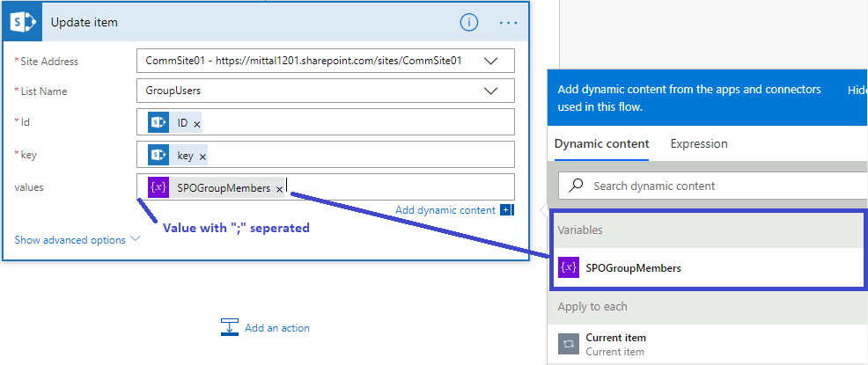Click the search magnifier icon
The image size is (868, 365).
coord(577,186)
